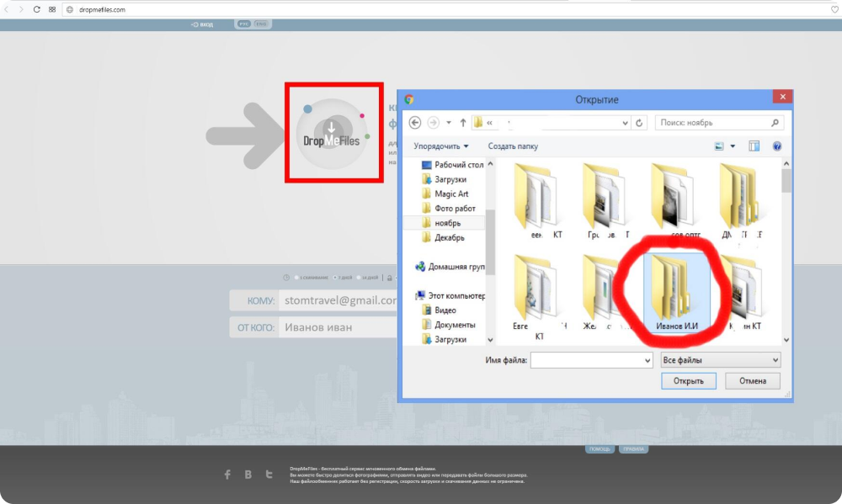Refresh the folder view in dialog
The image size is (842, 504).
click(639, 123)
